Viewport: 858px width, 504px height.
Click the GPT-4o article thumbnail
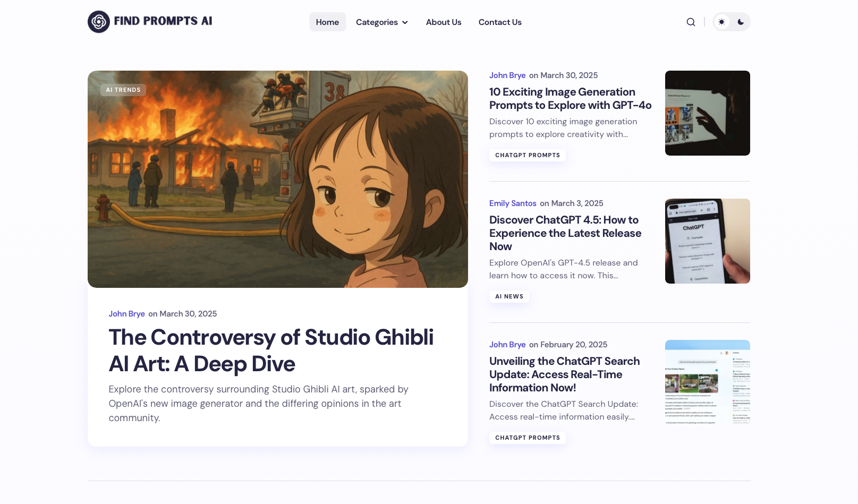point(707,113)
